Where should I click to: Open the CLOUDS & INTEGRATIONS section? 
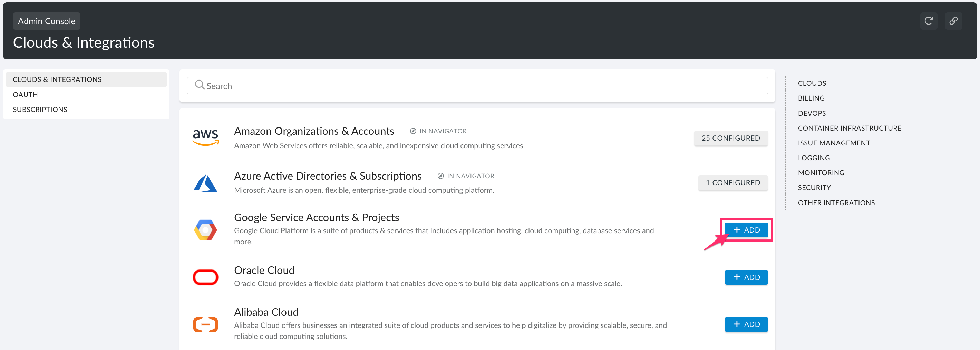(x=57, y=79)
